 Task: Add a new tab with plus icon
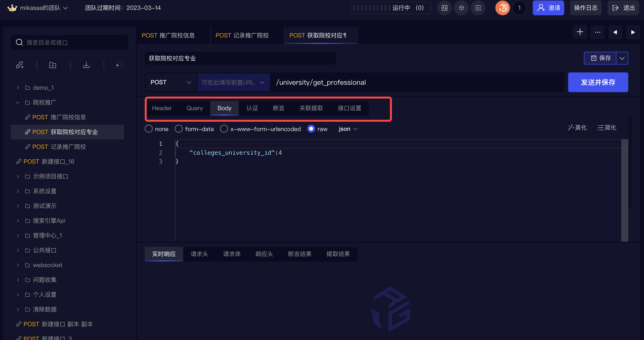coord(580,32)
